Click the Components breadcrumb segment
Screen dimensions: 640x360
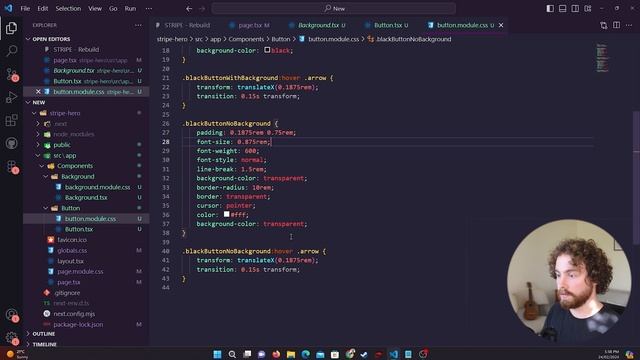246,39
